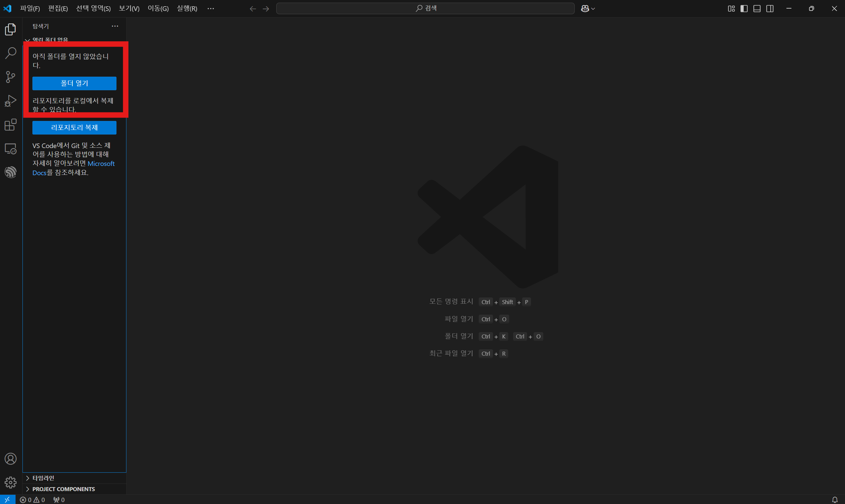The image size is (845, 504).
Task: Open the Explorer view in activity bar
Action: [x=11, y=29]
